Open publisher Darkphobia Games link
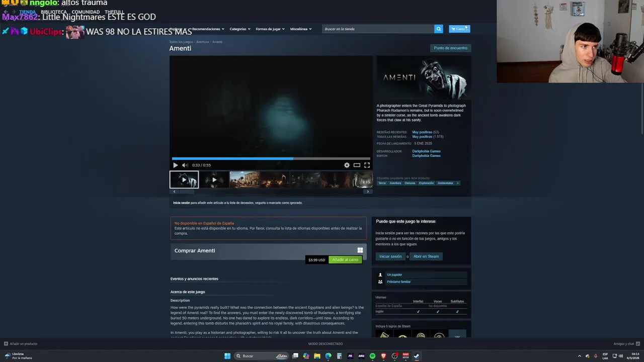 (x=426, y=156)
